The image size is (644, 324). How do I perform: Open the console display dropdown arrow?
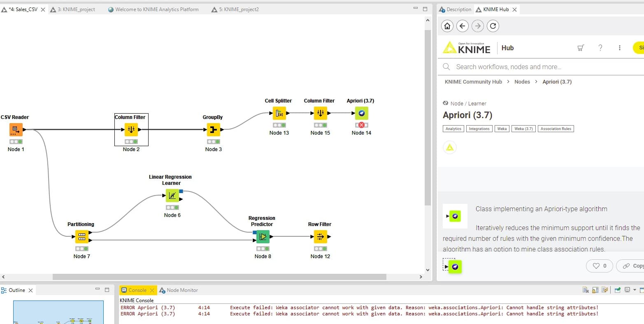[635, 290]
